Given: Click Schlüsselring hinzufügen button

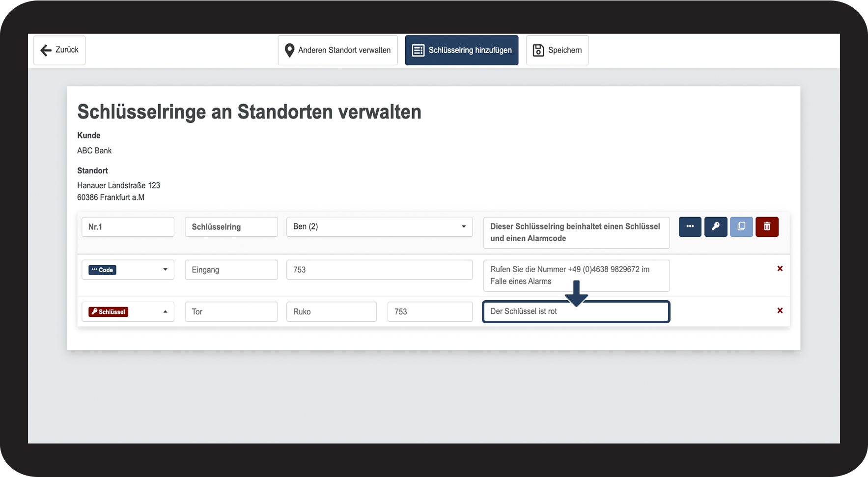Looking at the screenshot, I should pyautogui.click(x=461, y=50).
